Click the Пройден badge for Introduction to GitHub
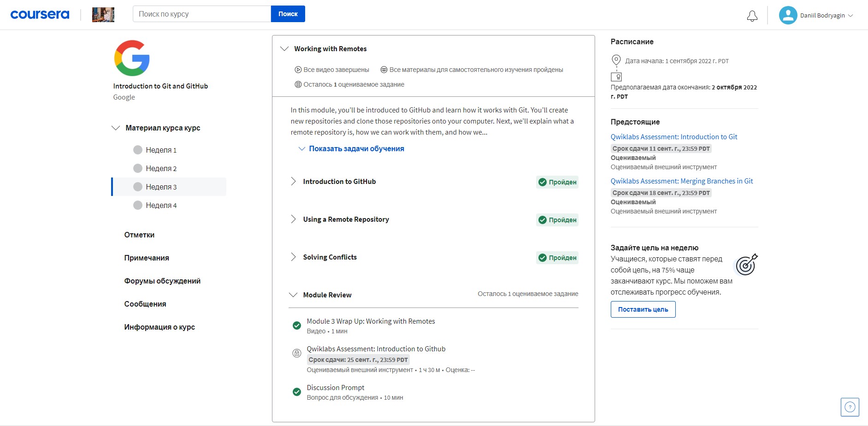 click(x=557, y=182)
